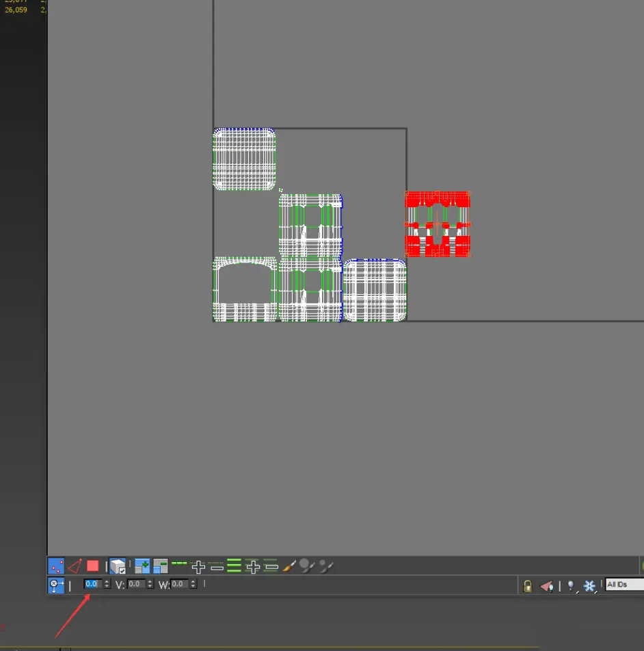Viewport: 644px width, 651px height.
Task: Click U value spinner arrows
Action: click(107, 584)
